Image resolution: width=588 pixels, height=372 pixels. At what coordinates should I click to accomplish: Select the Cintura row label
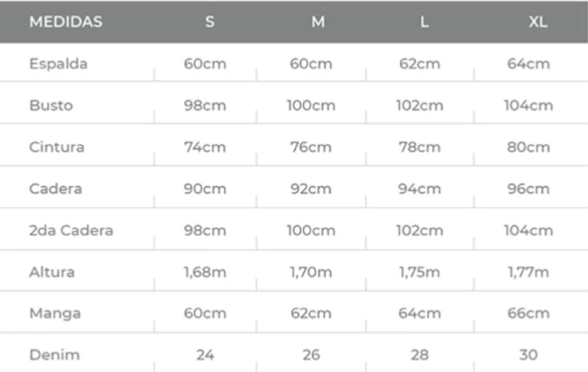(x=57, y=147)
